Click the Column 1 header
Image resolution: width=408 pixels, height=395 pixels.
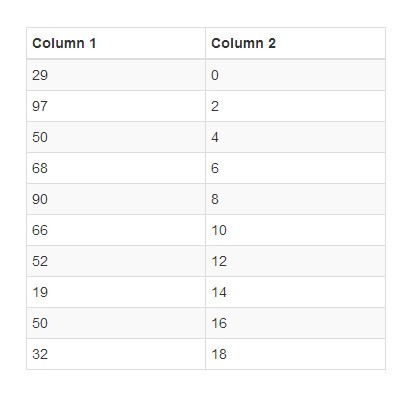(x=116, y=43)
